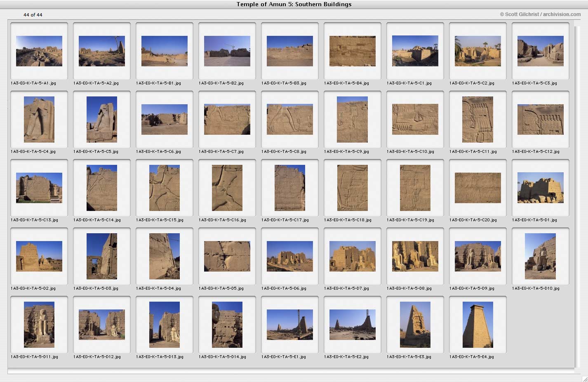Click thumbnail 1A3-EG-K-TA-5-C6.jpg

pos(165,120)
